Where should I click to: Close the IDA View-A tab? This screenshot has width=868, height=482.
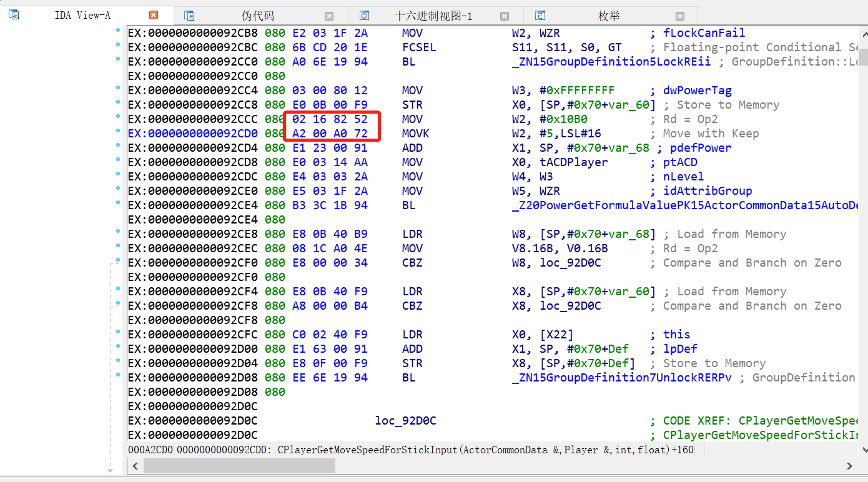click(x=154, y=15)
